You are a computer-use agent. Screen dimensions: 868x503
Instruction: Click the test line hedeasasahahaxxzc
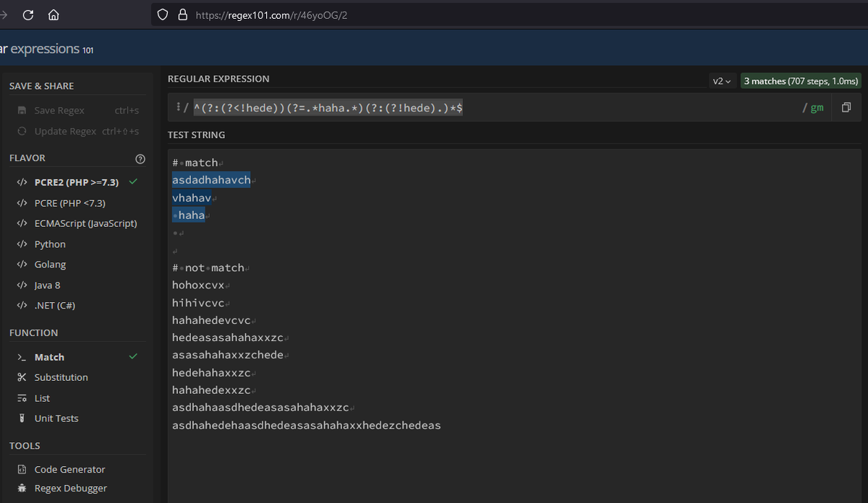[228, 338]
